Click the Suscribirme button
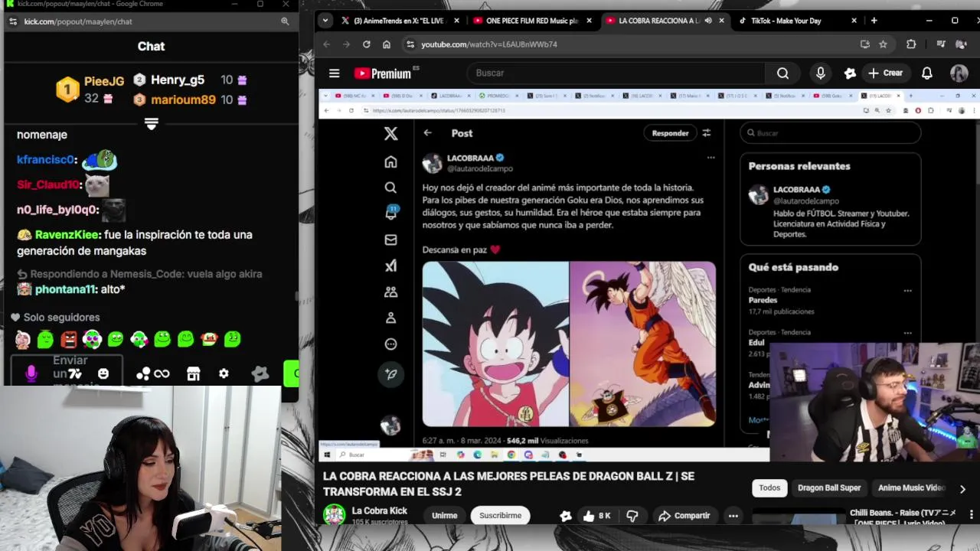This screenshot has height=551, width=980. point(500,516)
